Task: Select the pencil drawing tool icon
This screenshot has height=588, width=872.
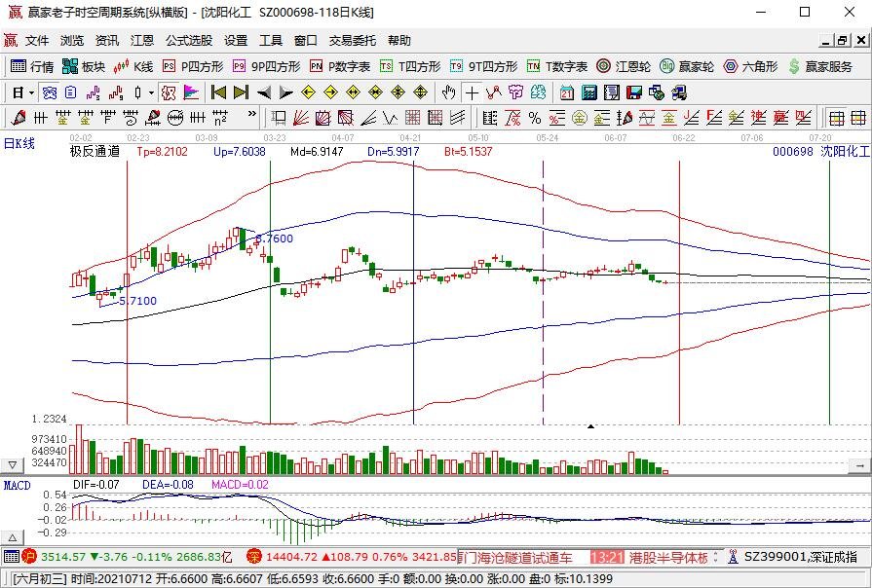Action: point(19,117)
